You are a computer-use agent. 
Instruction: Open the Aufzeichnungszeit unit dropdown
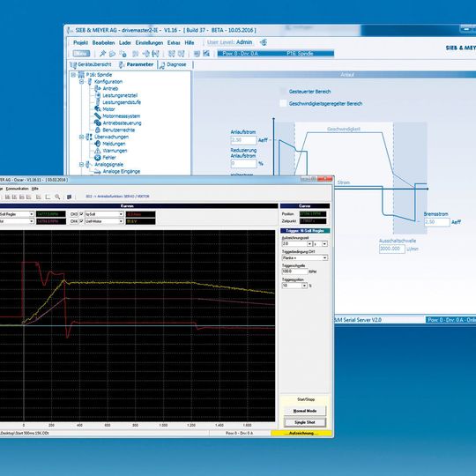[x=324, y=244]
